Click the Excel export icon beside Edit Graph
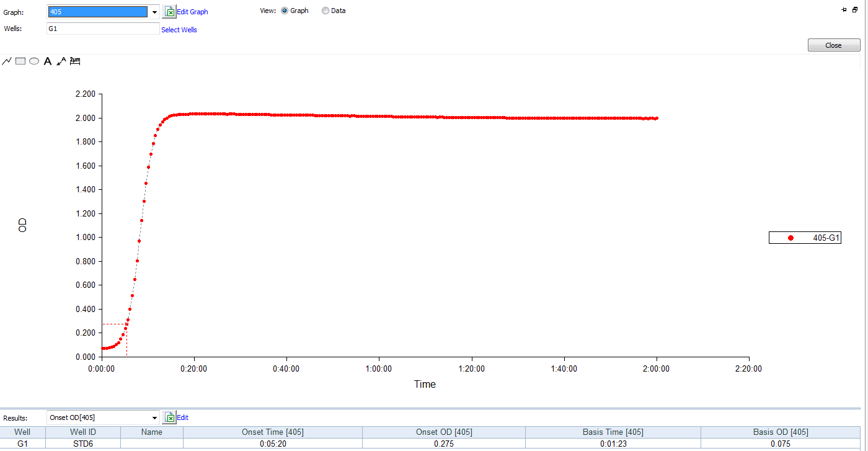 coord(170,11)
